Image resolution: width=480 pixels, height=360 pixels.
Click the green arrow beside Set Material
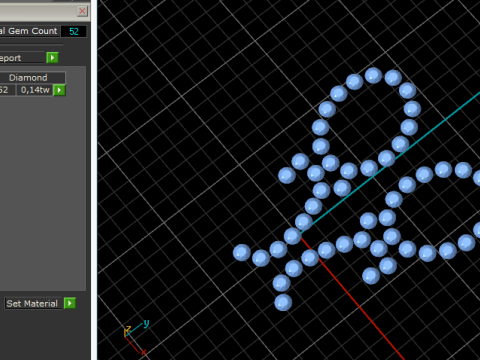[70, 303]
